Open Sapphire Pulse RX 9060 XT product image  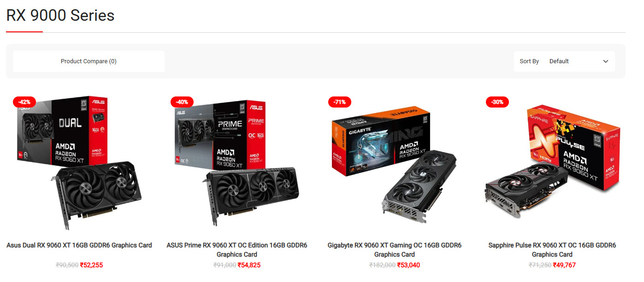[x=552, y=162]
